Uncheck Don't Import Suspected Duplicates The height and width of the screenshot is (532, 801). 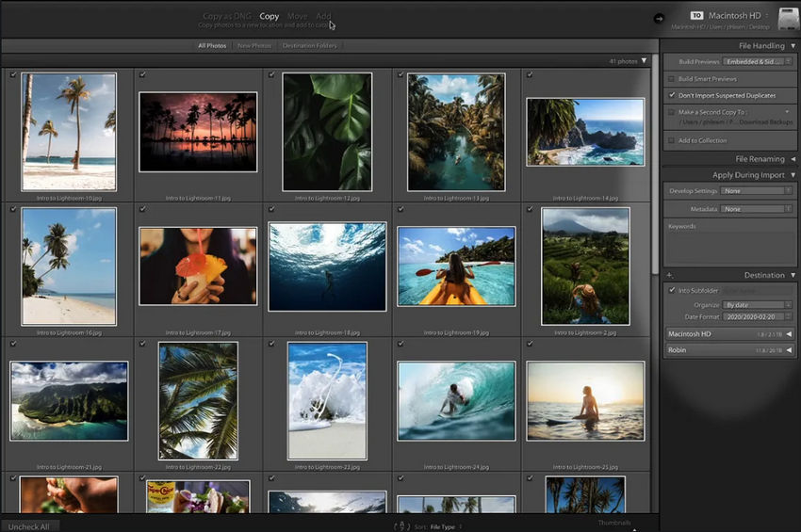click(x=671, y=95)
